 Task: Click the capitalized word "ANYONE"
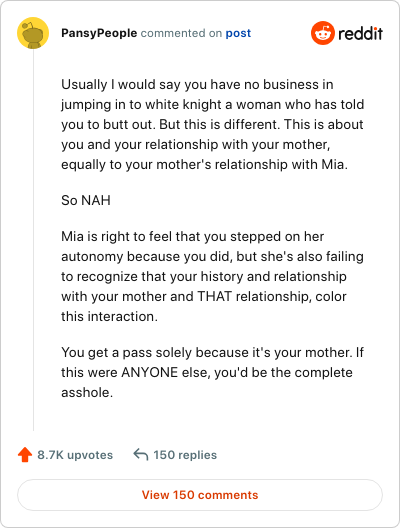(149, 372)
